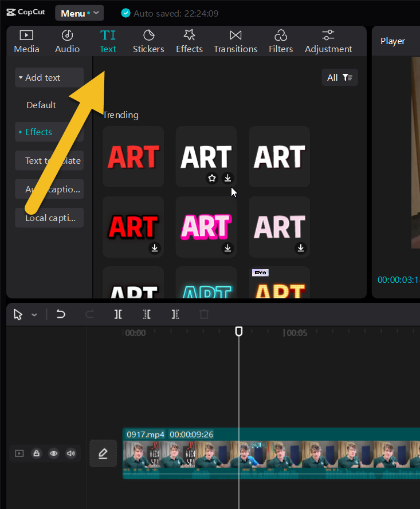
Task: Mute the main video track
Action: 71,453
